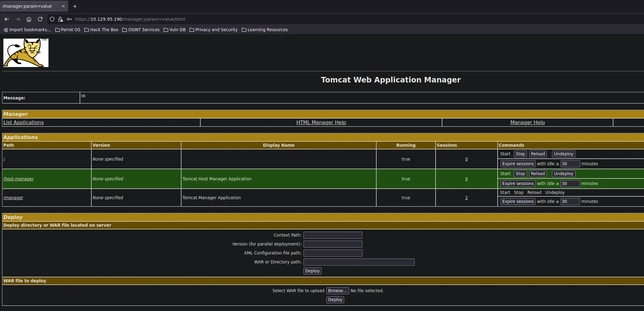Click the Tomcat cat logo image
The height and width of the screenshot is (311, 644).
pyautogui.click(x=26, y=53)
